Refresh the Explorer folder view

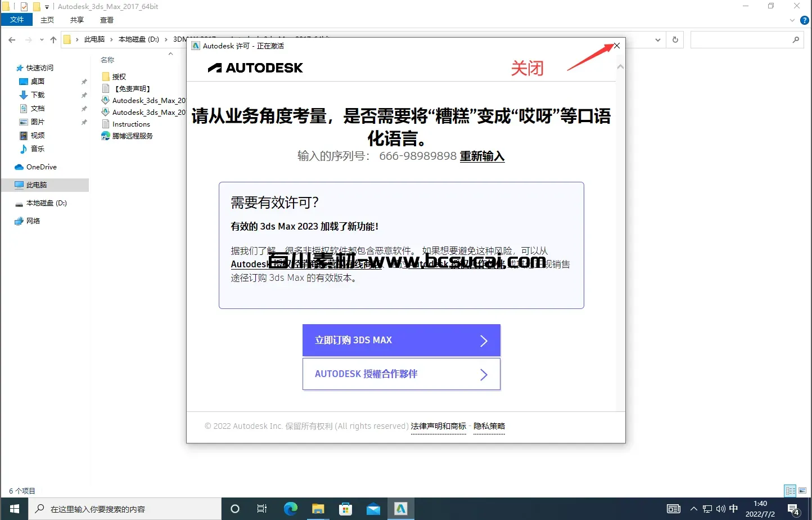(x=675, y=39)
